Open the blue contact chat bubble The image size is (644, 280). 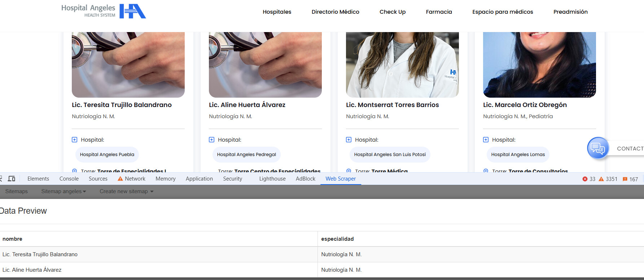click(598, 148)
